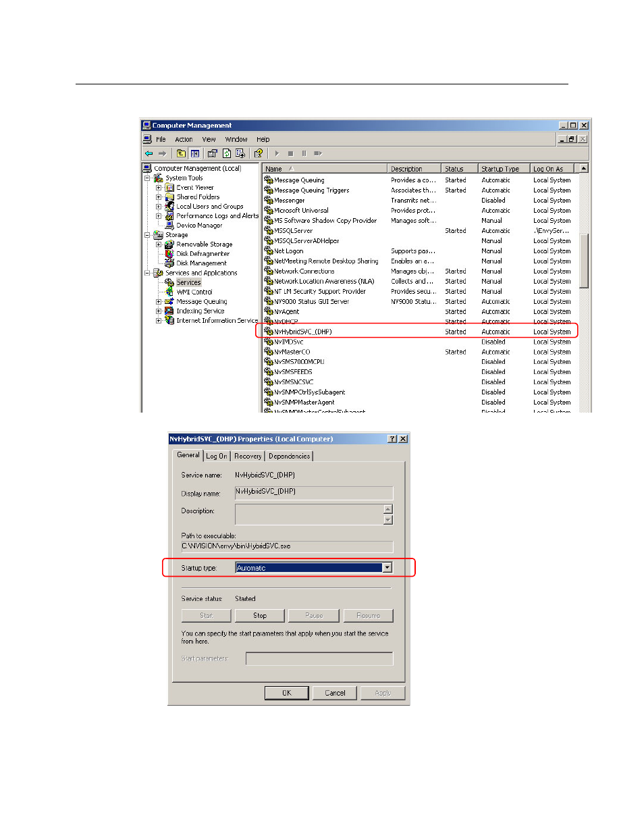
Task: Select the Message Queuing Triggers service
Action: coord(311,190)
